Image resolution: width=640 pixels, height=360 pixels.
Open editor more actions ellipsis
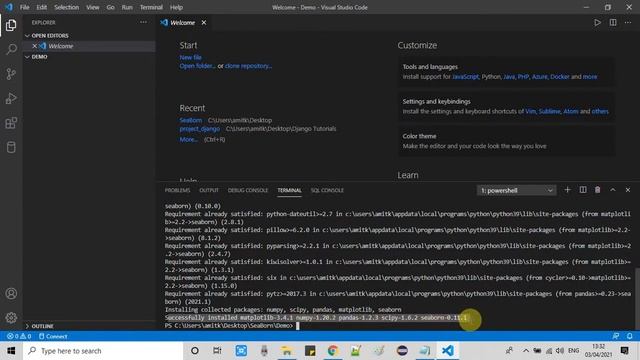(x=628, y=22)
